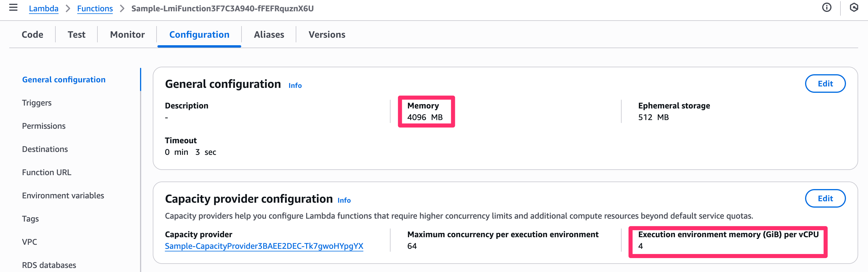Select the Monitor tab
Viewport: 868px width, 272px height.
pyautogui.click(x=127, y=35)
